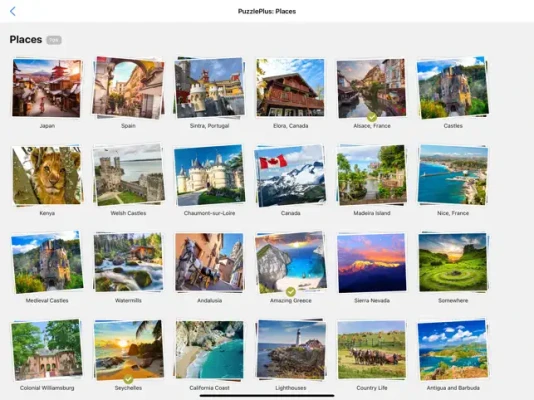Select the Welsh Castles thumbnail
Viewport: 534px width, 400px height.
click(128, 175)
